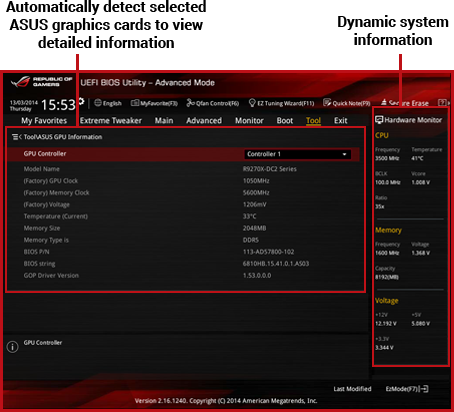Click the (Factory) GPU Clock value 1050MHz

[x=256, y=181]
